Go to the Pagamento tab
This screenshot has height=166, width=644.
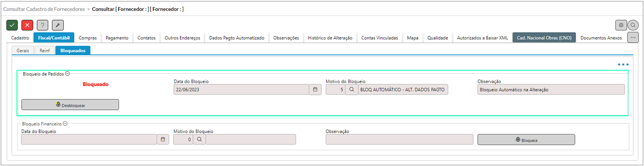[117, 38]
